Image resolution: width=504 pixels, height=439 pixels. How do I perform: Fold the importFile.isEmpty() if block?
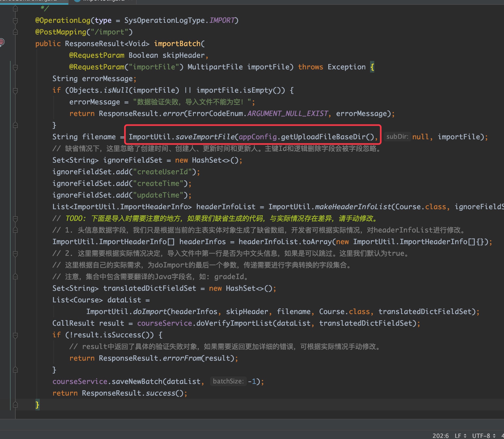pos(15,91)
